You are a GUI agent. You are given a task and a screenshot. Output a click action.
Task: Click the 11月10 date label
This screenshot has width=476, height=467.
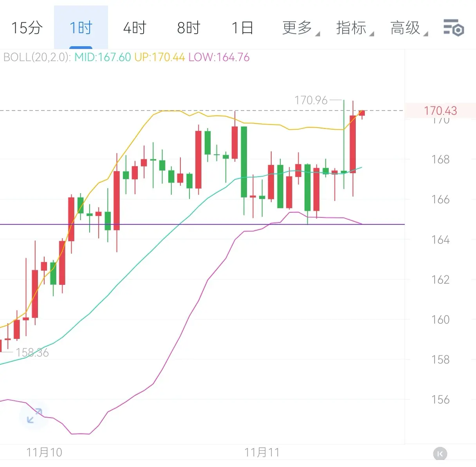pos(44,453)
